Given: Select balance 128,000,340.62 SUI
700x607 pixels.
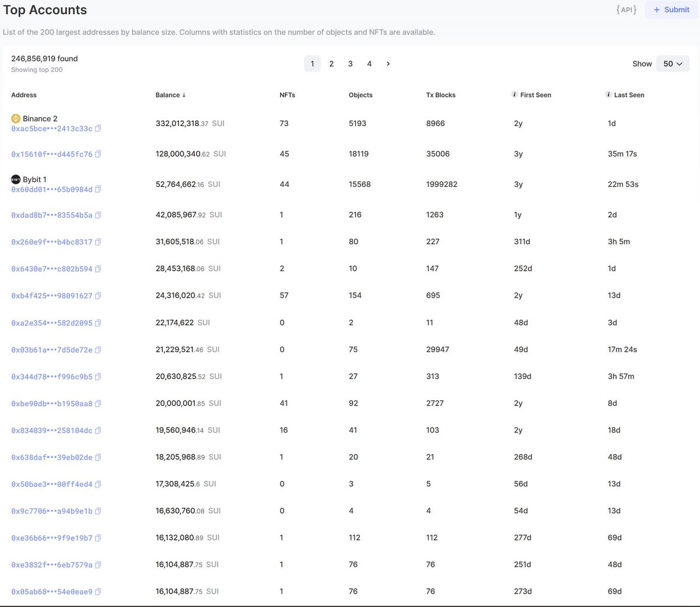Looking at the screenshot, I should 191,154.
